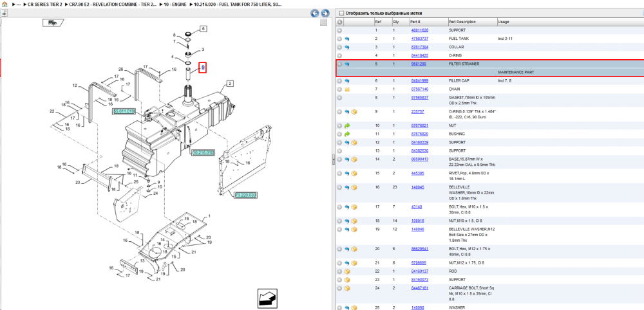Viewport: 644px width, 310px height.
Task: Open part number 84160137 link
Action: coord(420,271)
